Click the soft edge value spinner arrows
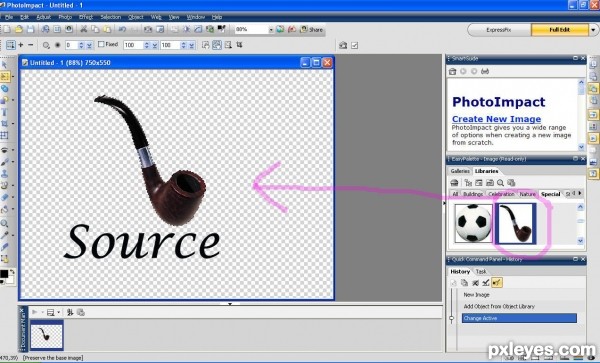 [x=81, y=45]
